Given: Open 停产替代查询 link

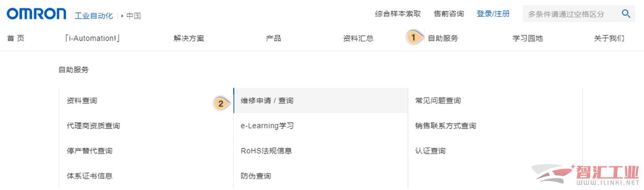Looking at the screenshot, I should [x=89, y=151].
